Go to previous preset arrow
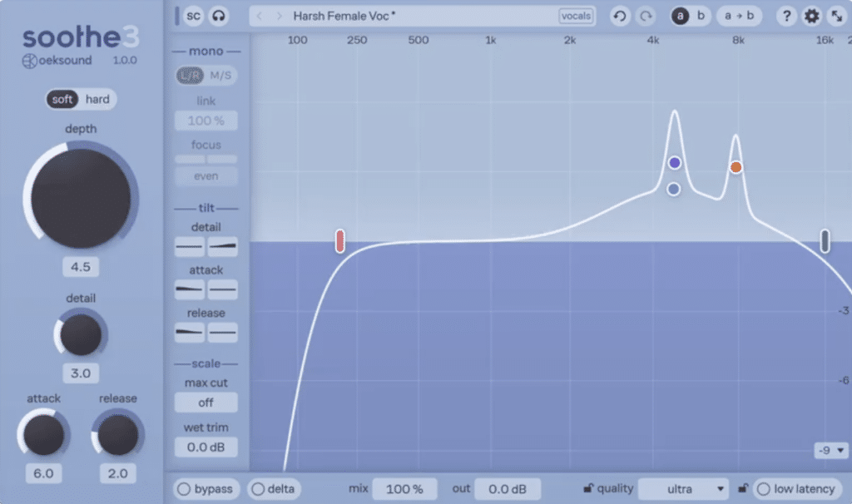The height and width of the screenshot is (504, 852). (x=260, y=17)
